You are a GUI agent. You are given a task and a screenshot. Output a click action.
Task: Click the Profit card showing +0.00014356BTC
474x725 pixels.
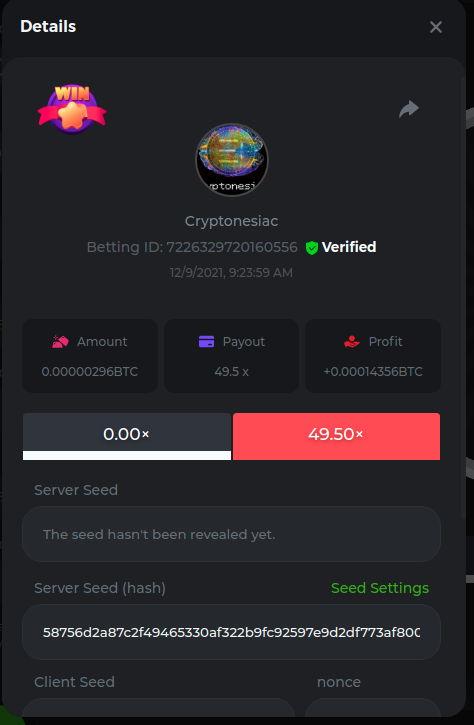373,356
